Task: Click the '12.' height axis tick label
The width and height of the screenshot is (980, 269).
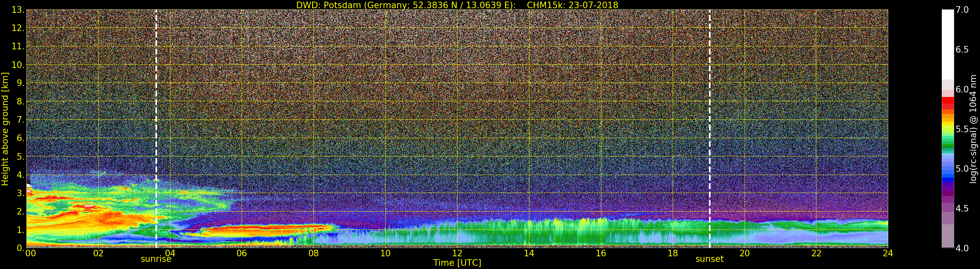Action: pyautogui.click(x=18, y=28)
